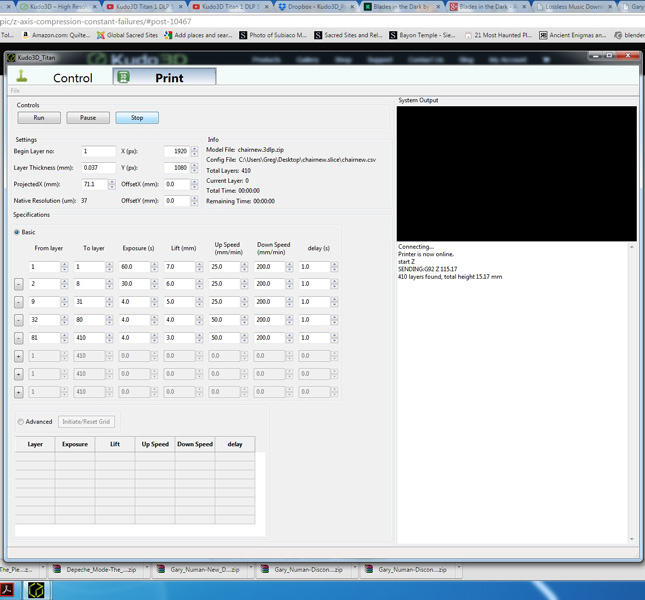
Task: Switch to the Control tab
Action: [58, 77]
